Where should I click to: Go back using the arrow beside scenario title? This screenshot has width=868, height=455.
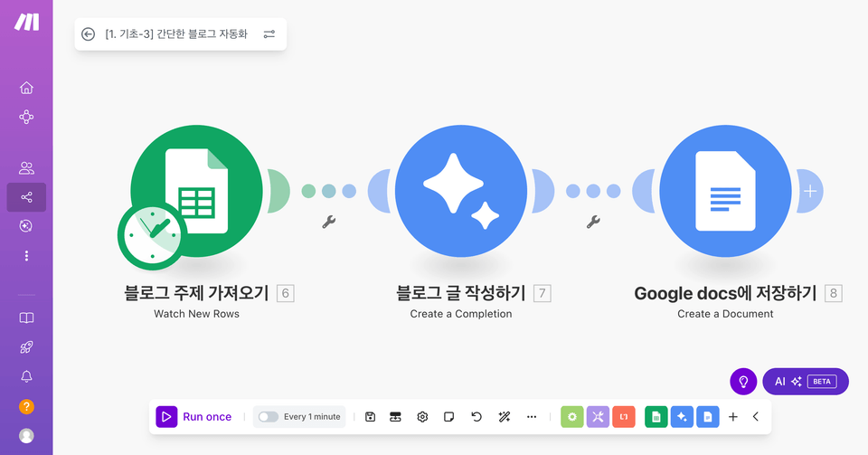coord(88,34)
